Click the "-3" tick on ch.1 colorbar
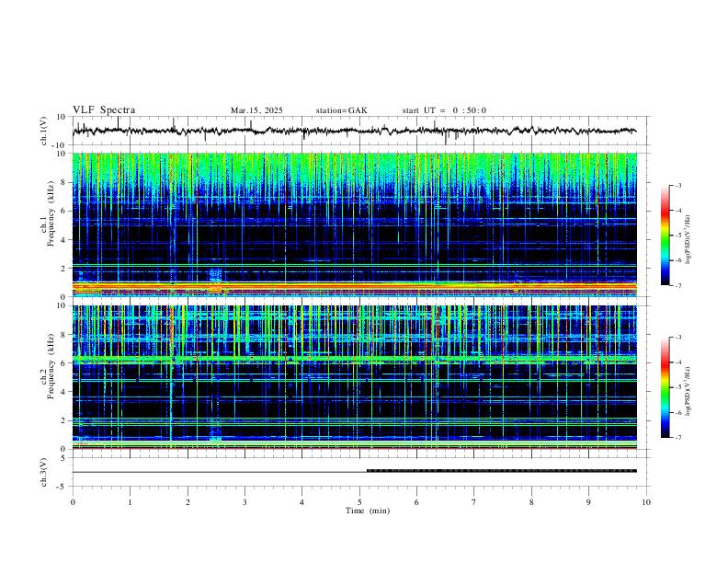Viewport: 728px width, 563px height. point(677,185)
